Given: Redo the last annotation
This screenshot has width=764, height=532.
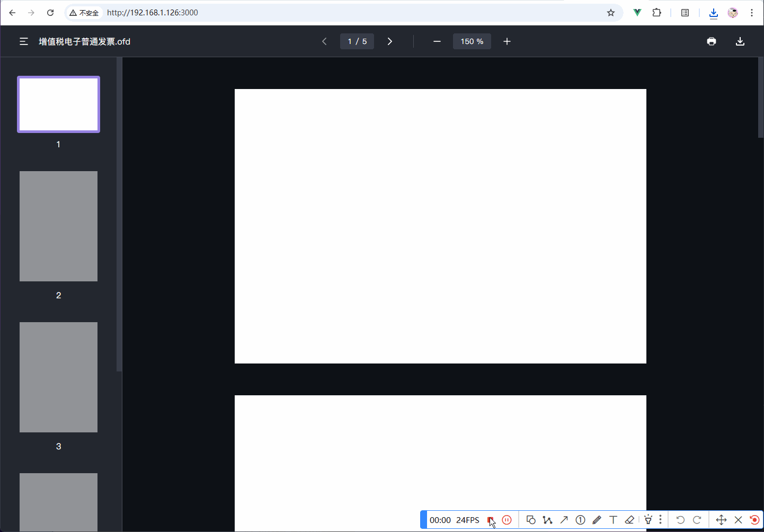Looking at the screenshot, I should pos(697,520).
